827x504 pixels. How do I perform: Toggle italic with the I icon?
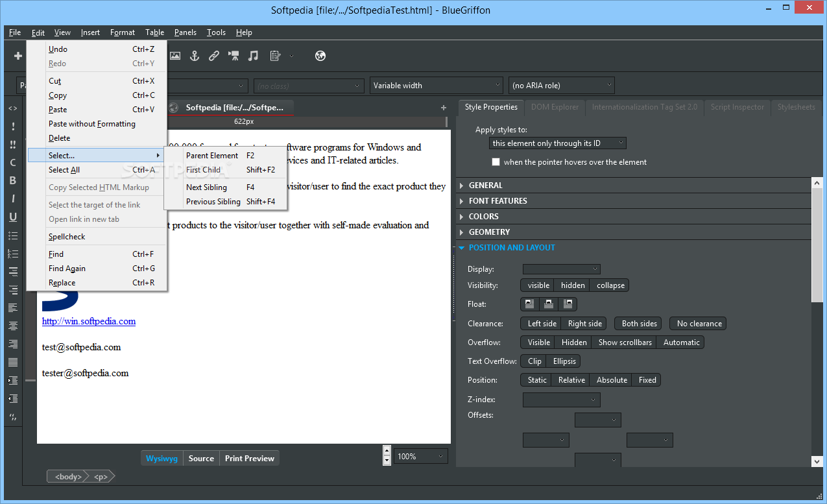coord(13,199)
